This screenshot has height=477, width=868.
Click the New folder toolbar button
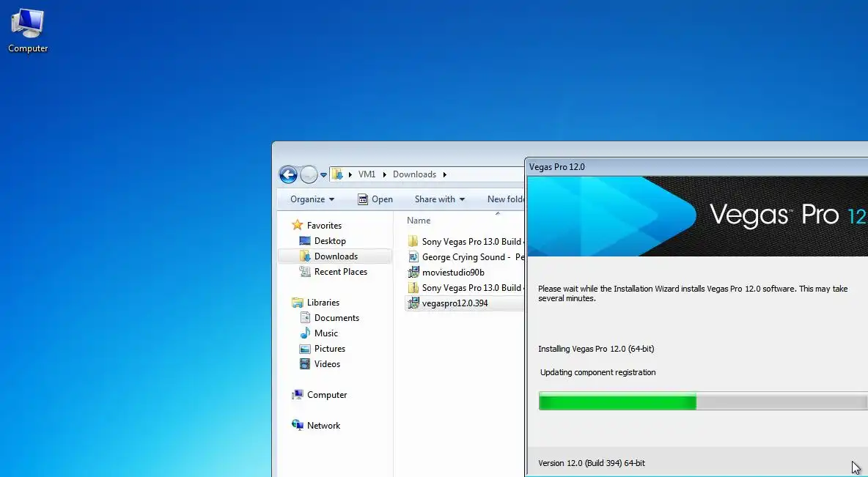pos(505,199)
